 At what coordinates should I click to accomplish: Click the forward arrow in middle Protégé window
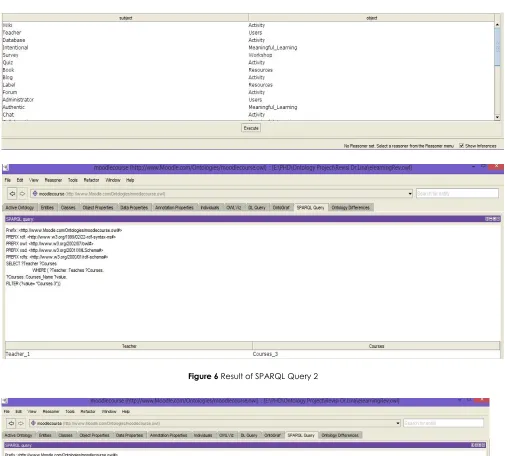click(22, 194)
